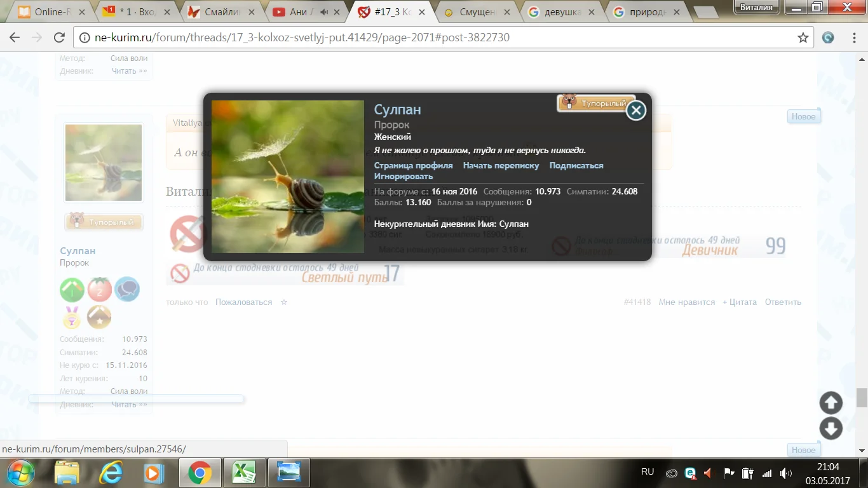Open the Сулпан username in the sidebar
Viewport: 868px width, 488px height.
coord(78,251)
